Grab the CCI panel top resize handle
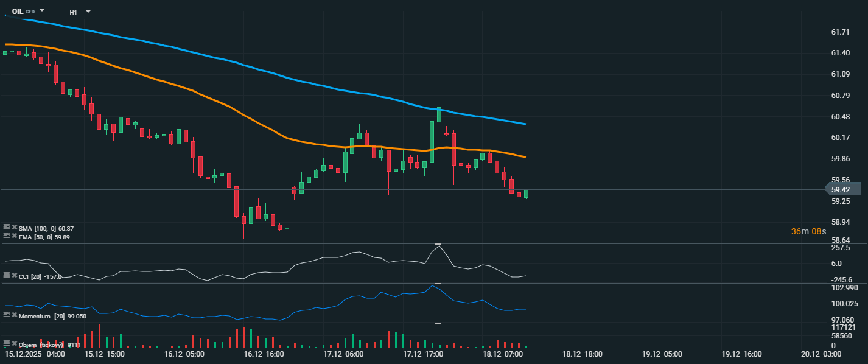 pos(437,243)
